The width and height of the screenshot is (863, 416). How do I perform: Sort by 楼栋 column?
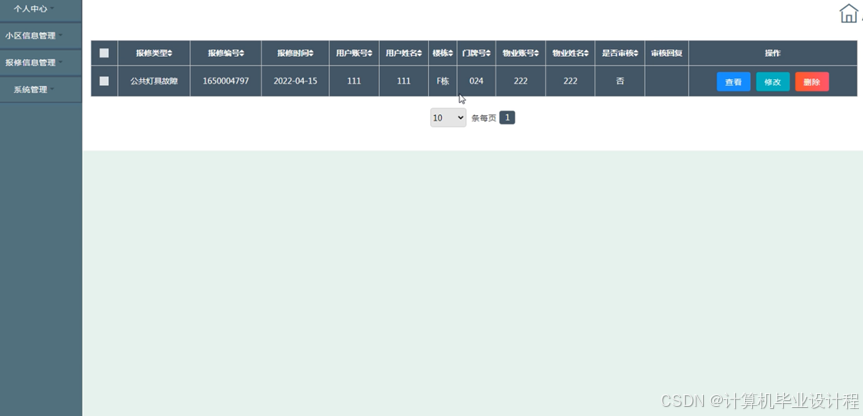[x=443, y=53]
